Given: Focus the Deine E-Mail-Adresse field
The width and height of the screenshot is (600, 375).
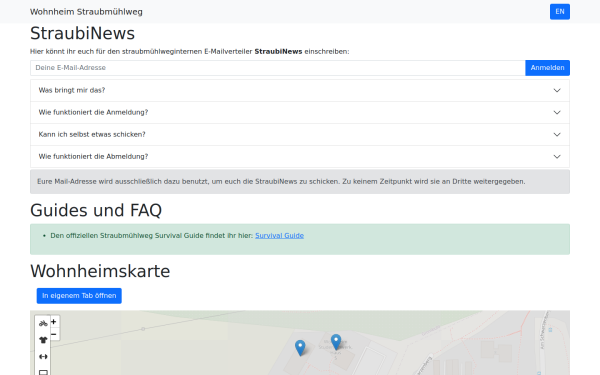Looking at the screenshot, I should (x=278, y=68).
